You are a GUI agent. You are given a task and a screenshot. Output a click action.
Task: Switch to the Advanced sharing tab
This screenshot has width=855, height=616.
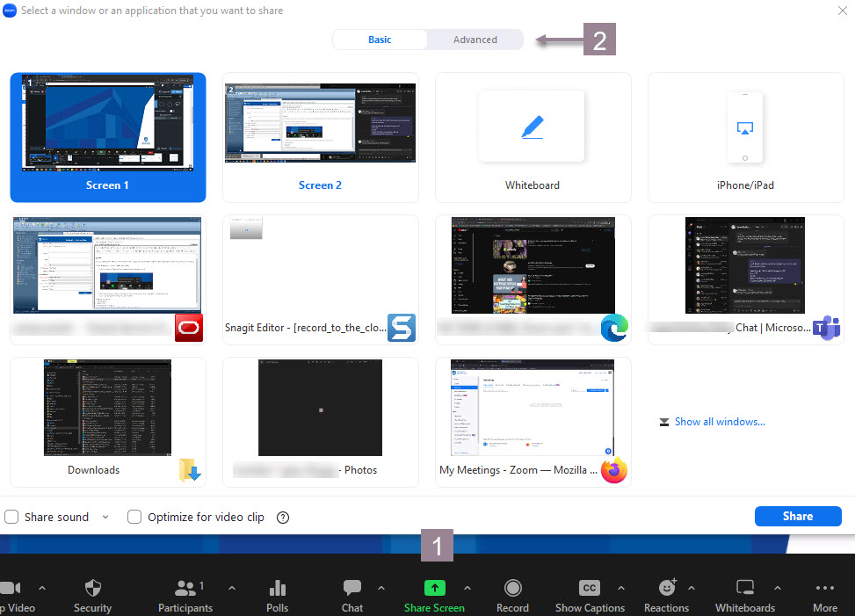click(475, 40)
